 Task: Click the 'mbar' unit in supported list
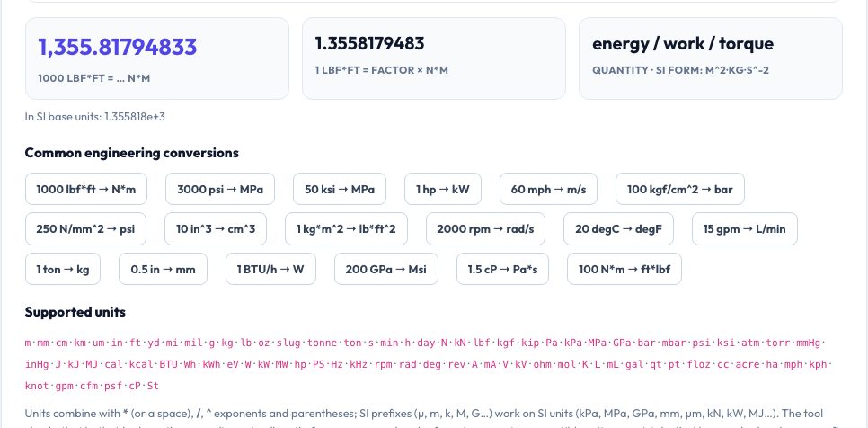(675, 343)
